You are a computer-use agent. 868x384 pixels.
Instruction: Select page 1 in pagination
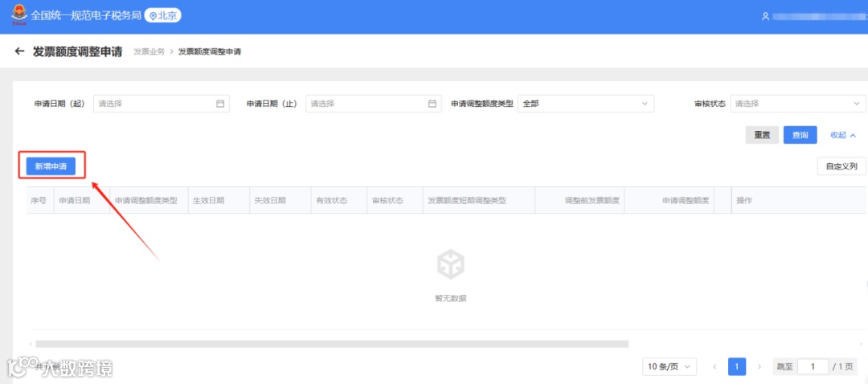click(737, 366)
